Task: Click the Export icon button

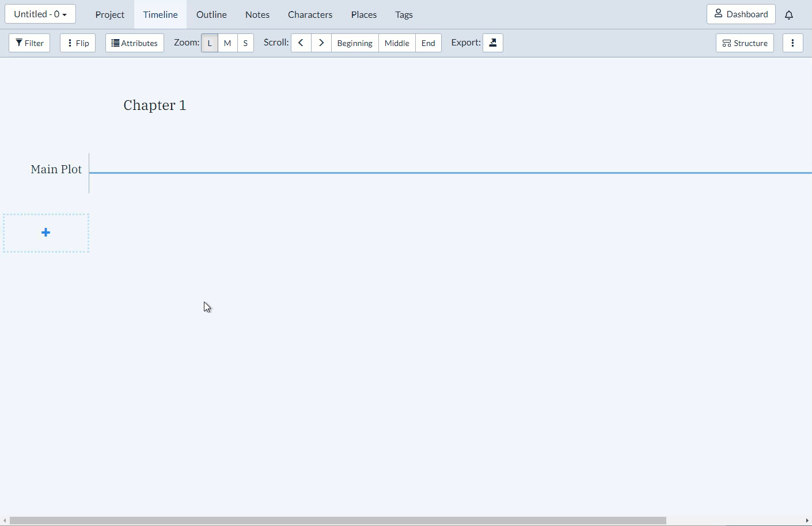Action: point(493,43)
